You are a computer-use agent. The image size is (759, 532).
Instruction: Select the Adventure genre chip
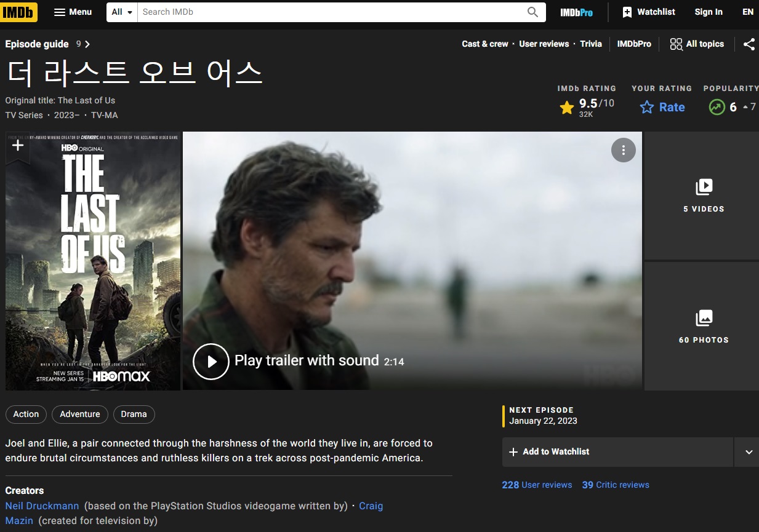point(80,415)
